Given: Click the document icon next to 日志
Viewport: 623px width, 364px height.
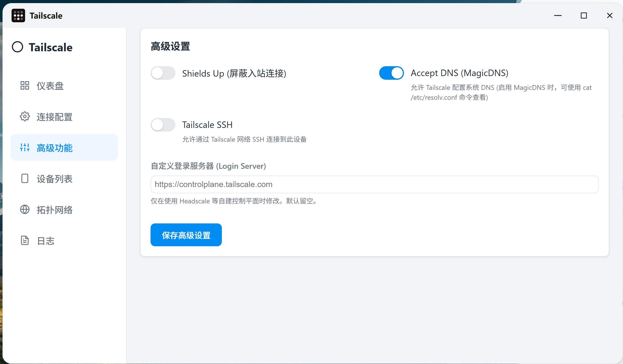Looking at the screenshot, I should coord(25,241).
